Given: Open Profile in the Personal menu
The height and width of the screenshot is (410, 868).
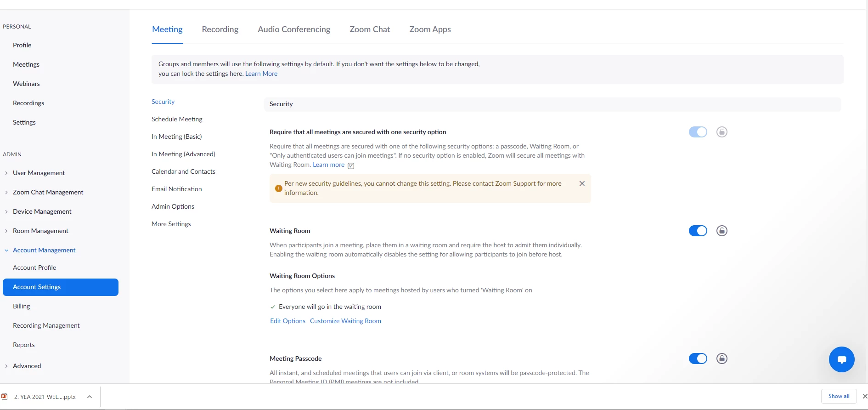Looking at the screenshot, I should (x=22, y=45).
